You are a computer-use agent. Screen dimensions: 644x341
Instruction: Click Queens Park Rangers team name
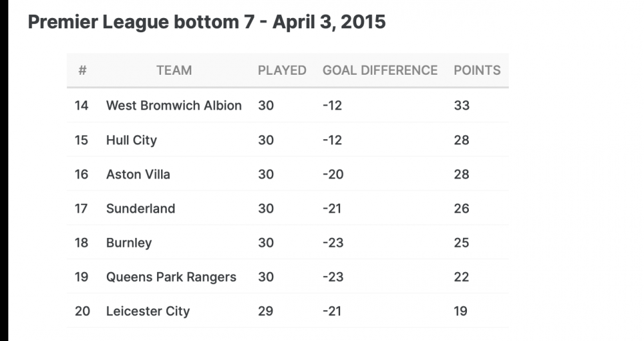click(171, 277)
